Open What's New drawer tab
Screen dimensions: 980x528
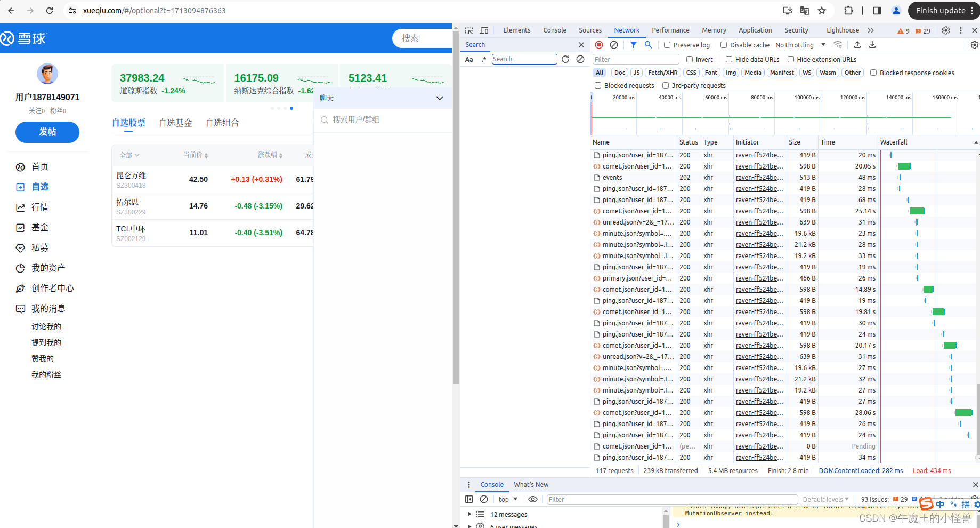(x=531, y=485)
